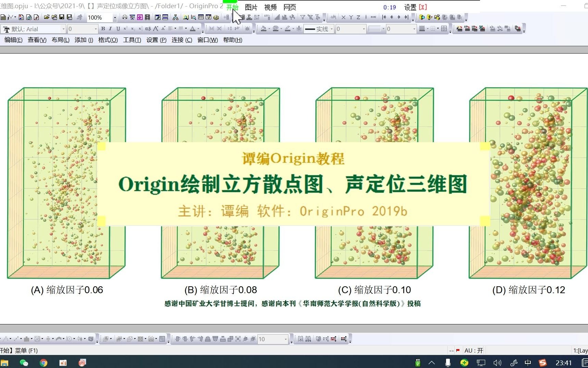
Task: Toggle Bold text formatting
Action: 103,29
